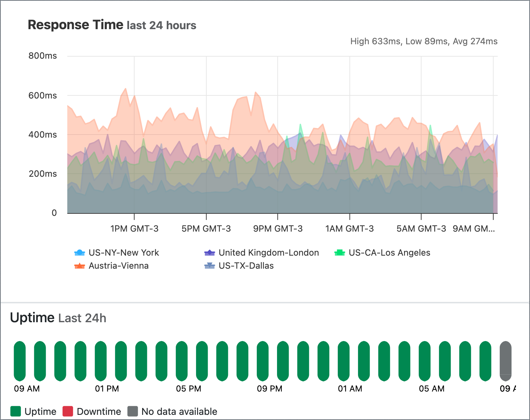Select the gray No data available swatch
This screenshot has height=420, width=530.
point(133,411)
